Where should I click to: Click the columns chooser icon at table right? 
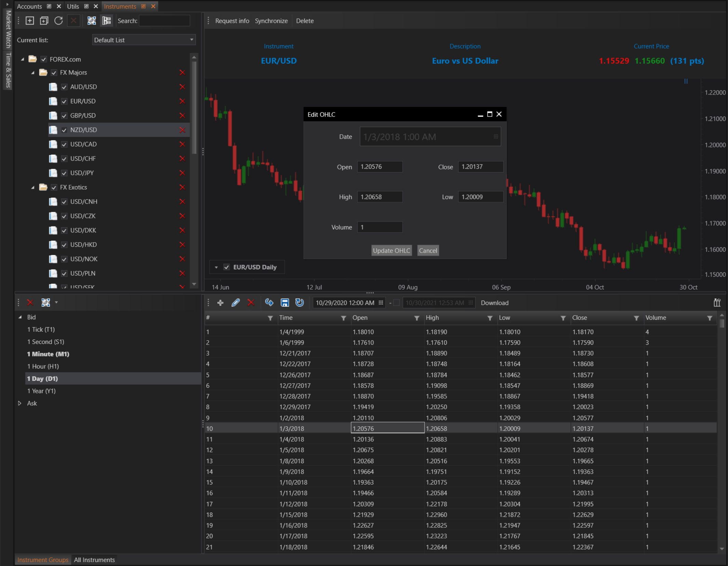717,303
